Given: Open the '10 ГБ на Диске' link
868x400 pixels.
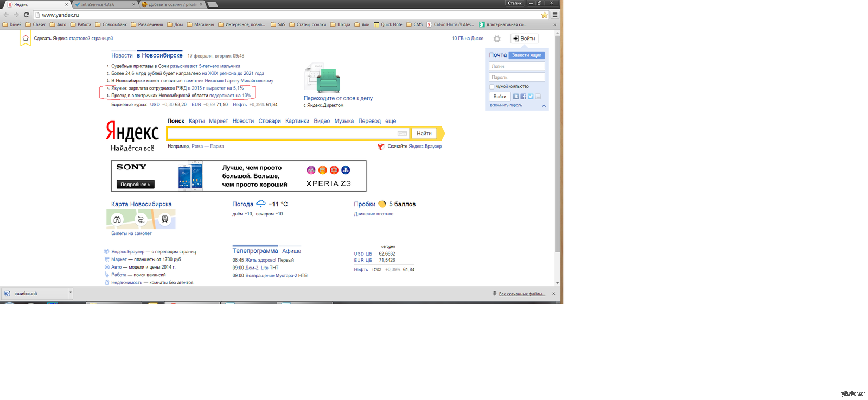Looking at the screenshot, I should coord(468,39).
